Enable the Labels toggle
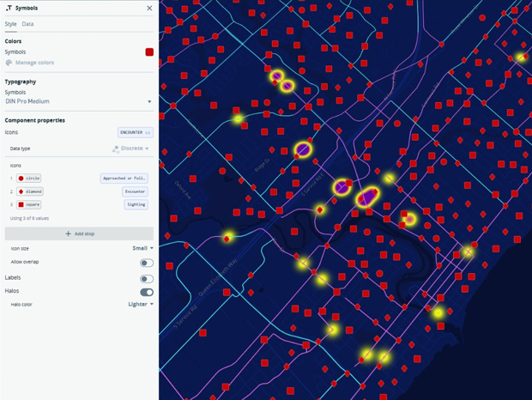Screen dimensions: 532x400 point(147,278)
